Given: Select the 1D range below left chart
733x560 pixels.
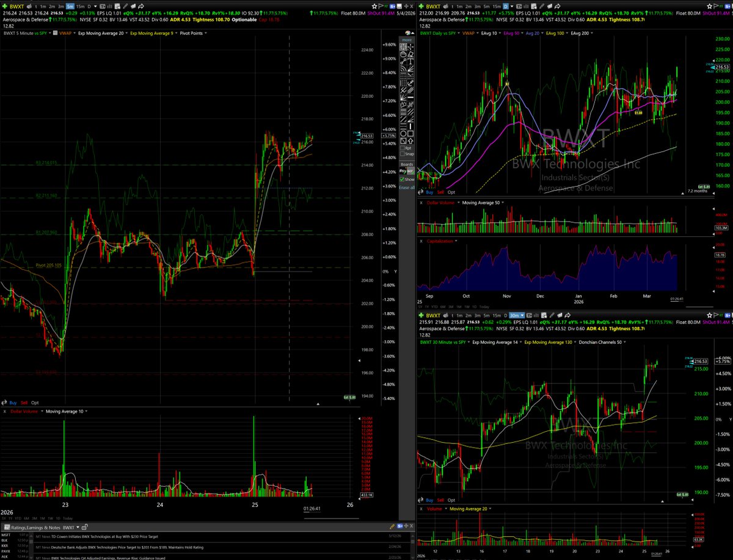Looking at the screenshot, I should [58, 518].
